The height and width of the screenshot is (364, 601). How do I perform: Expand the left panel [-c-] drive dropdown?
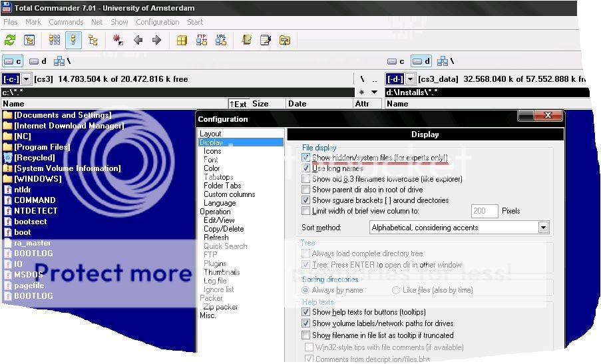(27, 79)
